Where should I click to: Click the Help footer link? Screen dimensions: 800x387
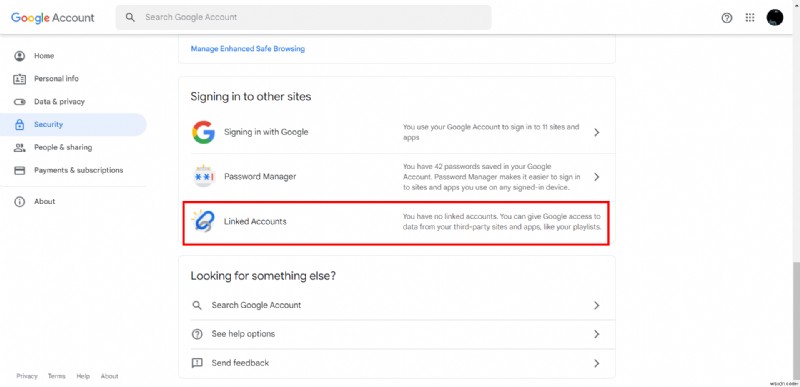(83, 376)
